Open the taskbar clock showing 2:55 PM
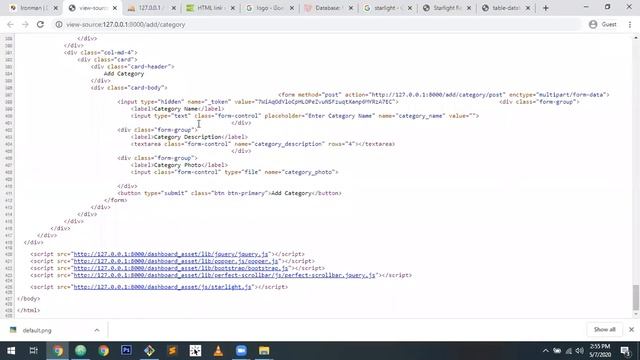The height and width of the screenshot is (360, 640). (x=600, y=351)
